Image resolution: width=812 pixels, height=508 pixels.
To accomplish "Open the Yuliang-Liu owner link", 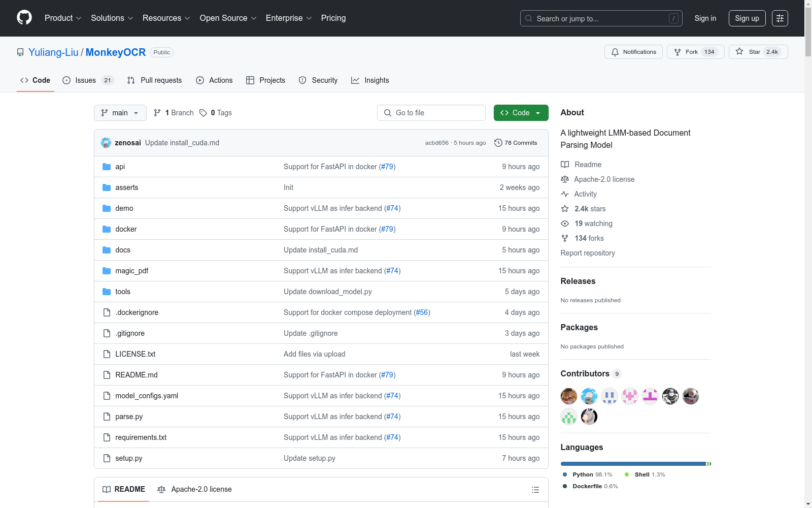I will click(53, 52).
